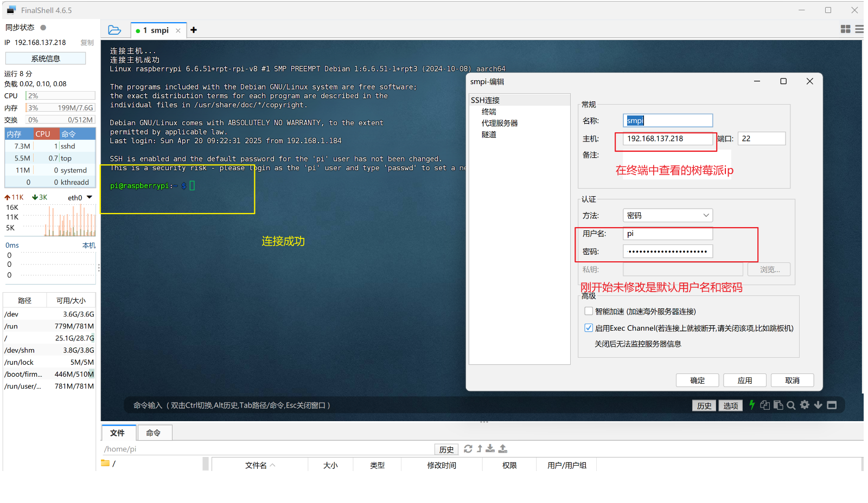The width and height of the screenshot is (868, 503).
Task: Click the 确定 button in dialog
Action: (697, 380)
